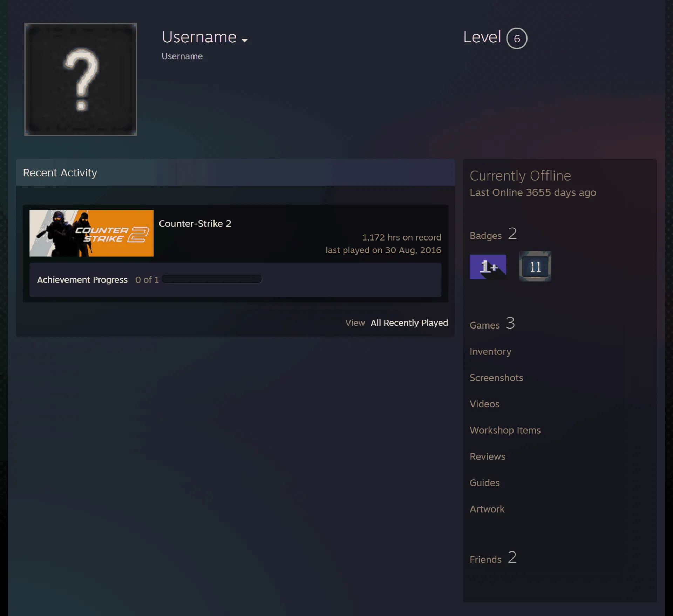This screenshot has height=616, width=673.
Task: Open the 11 badge icon
Action: coord(535,266)
